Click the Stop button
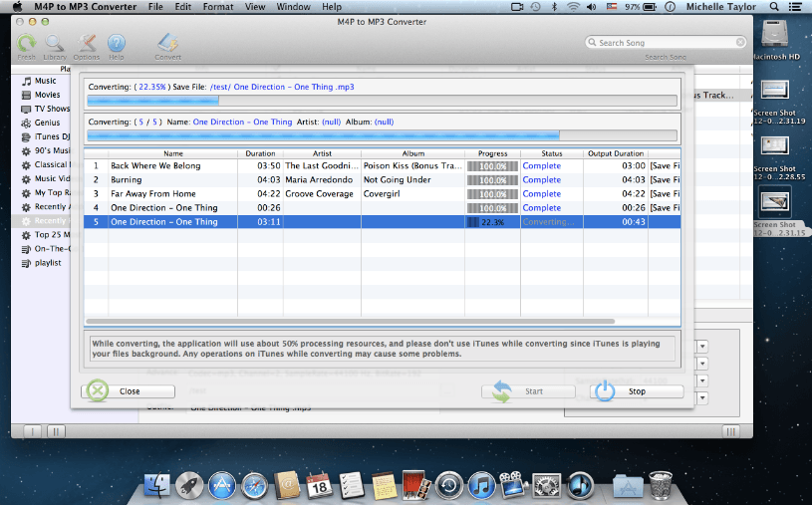The width and height of the screenshot is (812, 505). click(637, 391)
